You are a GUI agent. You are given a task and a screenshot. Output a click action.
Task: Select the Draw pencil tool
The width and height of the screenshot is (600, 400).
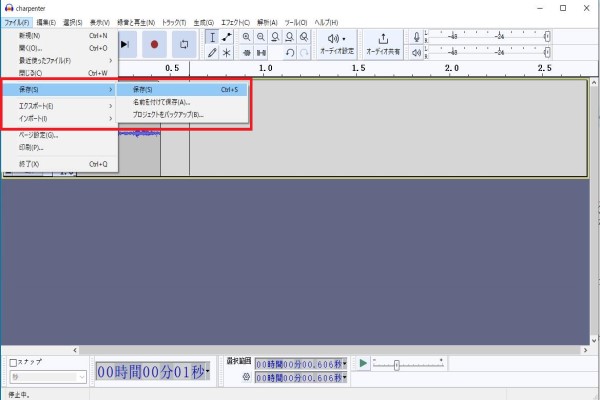point(212,53)
